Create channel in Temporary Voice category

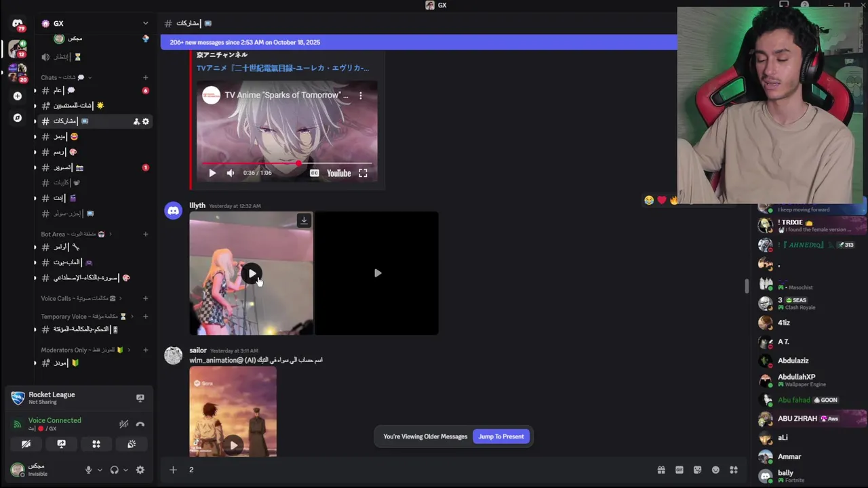145,317
